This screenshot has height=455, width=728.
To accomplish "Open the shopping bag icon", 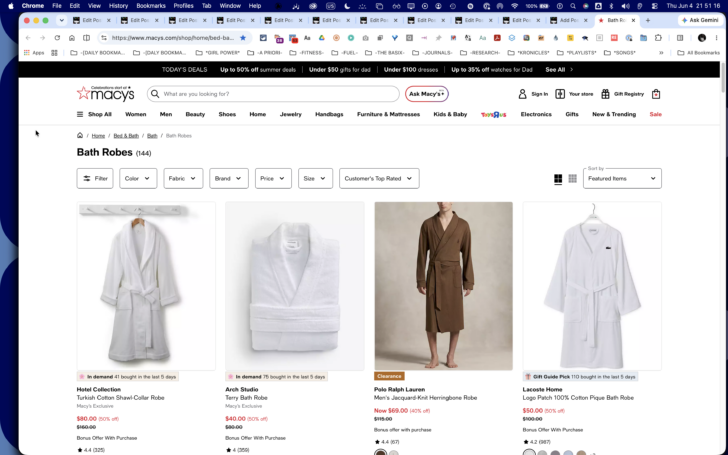I will coord(656,94).
